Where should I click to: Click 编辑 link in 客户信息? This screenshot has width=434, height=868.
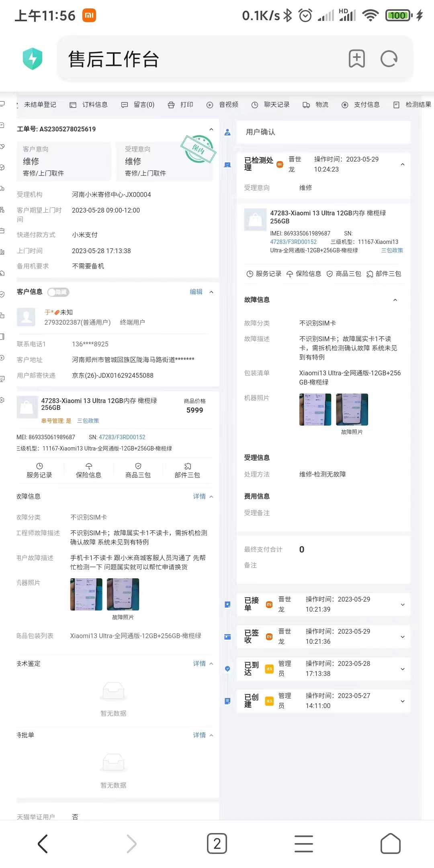click(196, 292)
